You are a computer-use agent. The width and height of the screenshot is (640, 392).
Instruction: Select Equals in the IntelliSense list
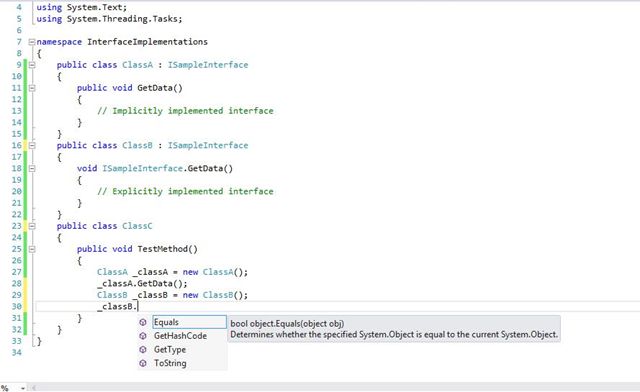pyautogui.click(x=189, y=322)
